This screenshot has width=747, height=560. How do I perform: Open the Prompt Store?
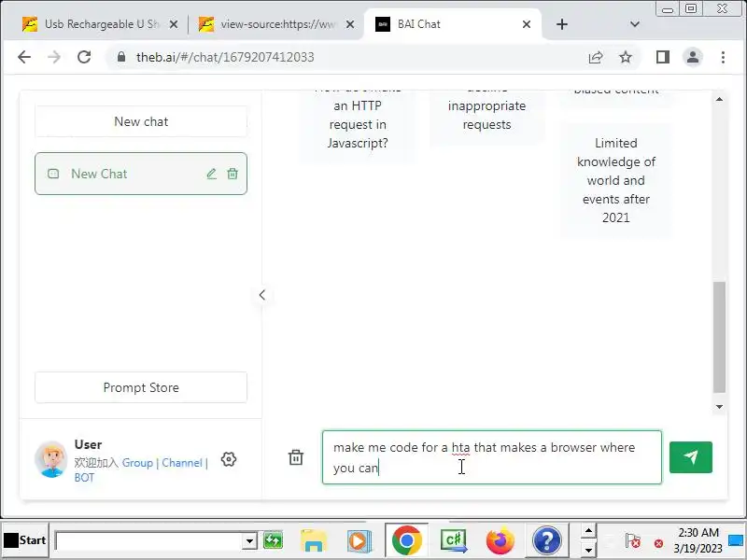141,387
